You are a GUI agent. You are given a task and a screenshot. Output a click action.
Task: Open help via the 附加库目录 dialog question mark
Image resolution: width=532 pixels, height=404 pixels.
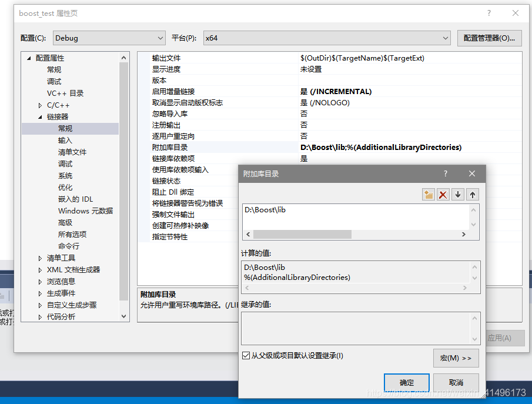[445, 173]
